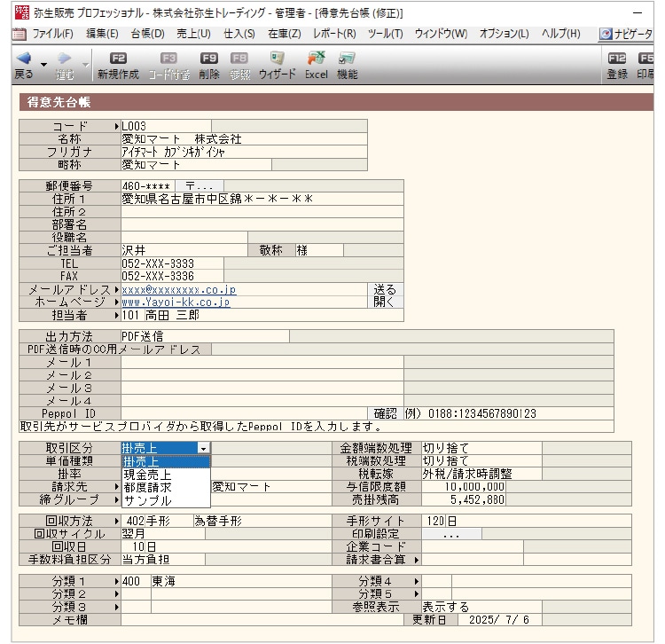Open the 仕入(S) menu
The width and height of the screenshot is (665, 644).
(x=239, y=34)
